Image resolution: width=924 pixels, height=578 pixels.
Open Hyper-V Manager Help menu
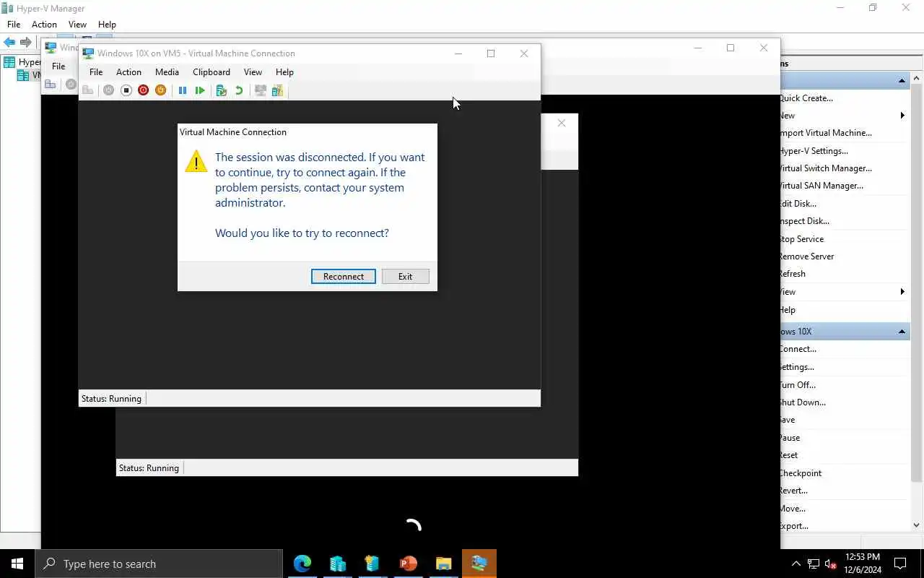click(x=107, y=25)
